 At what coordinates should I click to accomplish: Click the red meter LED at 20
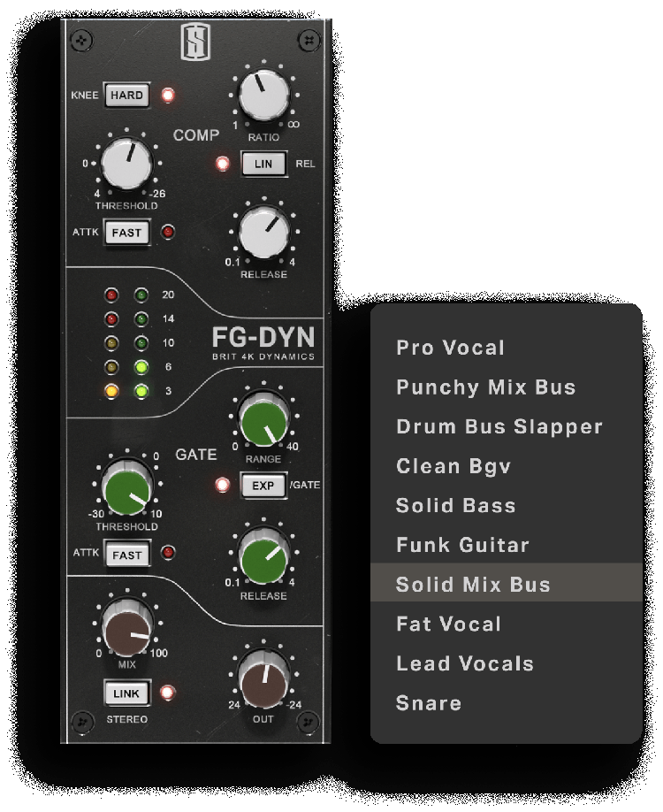[111, 295]
